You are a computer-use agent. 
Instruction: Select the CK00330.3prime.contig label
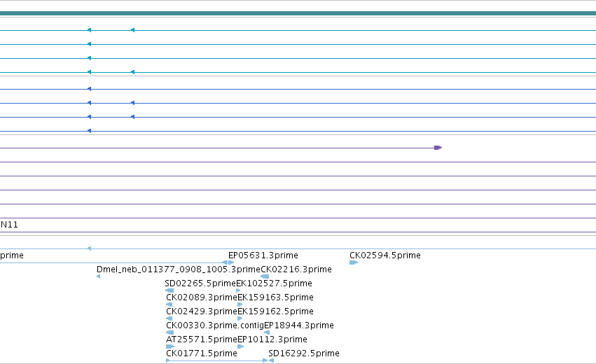coord(215,325)
